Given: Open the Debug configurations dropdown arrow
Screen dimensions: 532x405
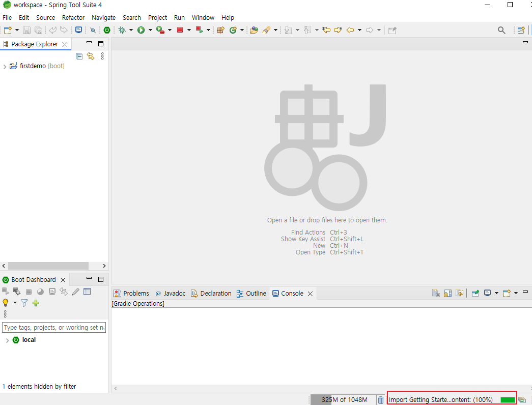Looking at the screenshot, I should 131,30.
